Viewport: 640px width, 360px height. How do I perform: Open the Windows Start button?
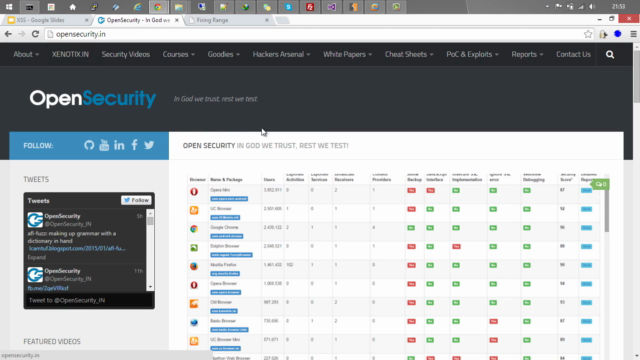point(9,7)
